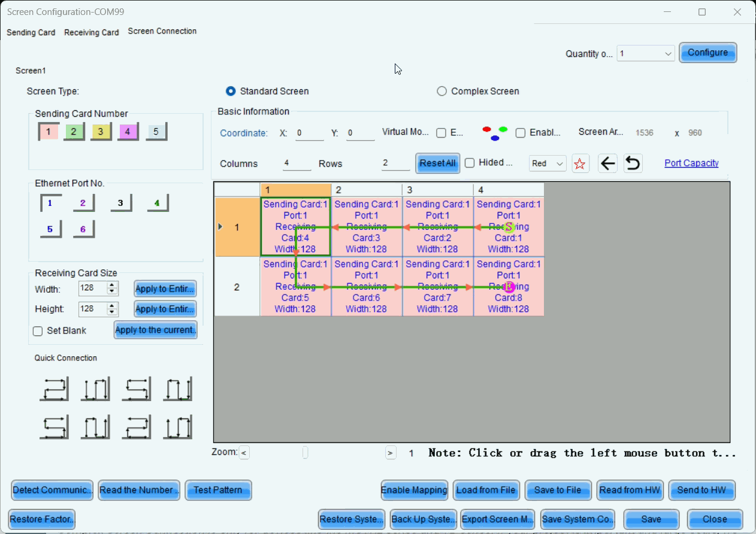Select the Complex Screen radio option
The height and width of the screenshot is (534, 756).
442,92
